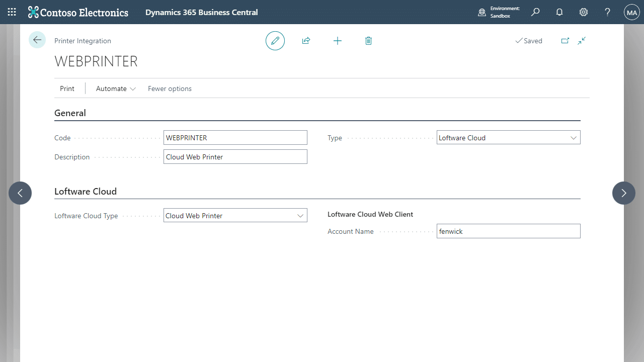Collapse the page with the arrows icon
This screenshot has width=644, height=362.
[x=582, y=41]
